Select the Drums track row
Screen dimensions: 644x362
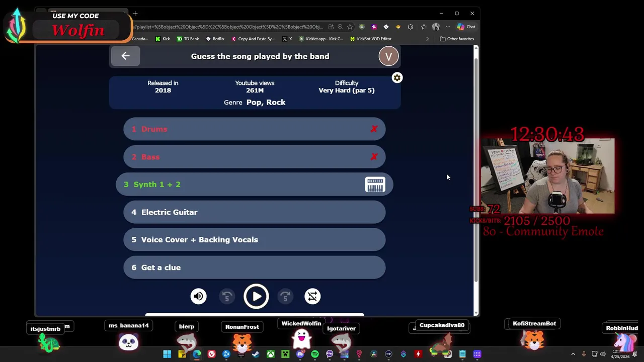coord(254,129)
